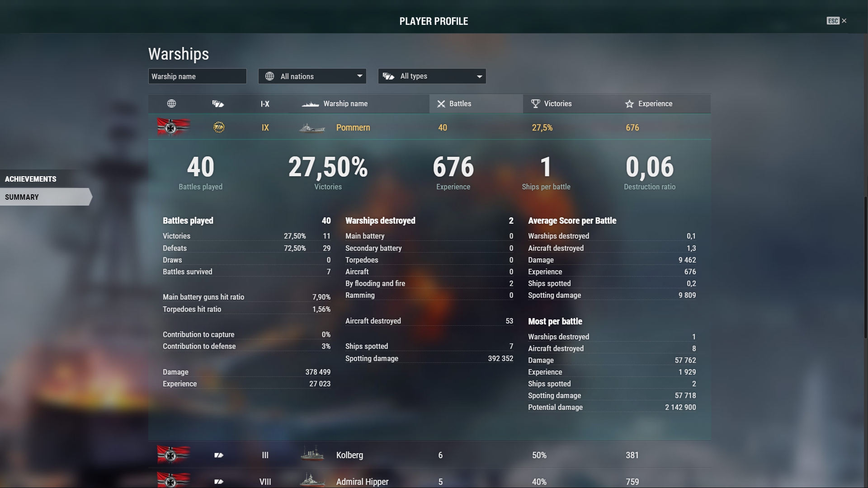
Task: Click the Warships destroyed heading
Action: click(380, 221)
